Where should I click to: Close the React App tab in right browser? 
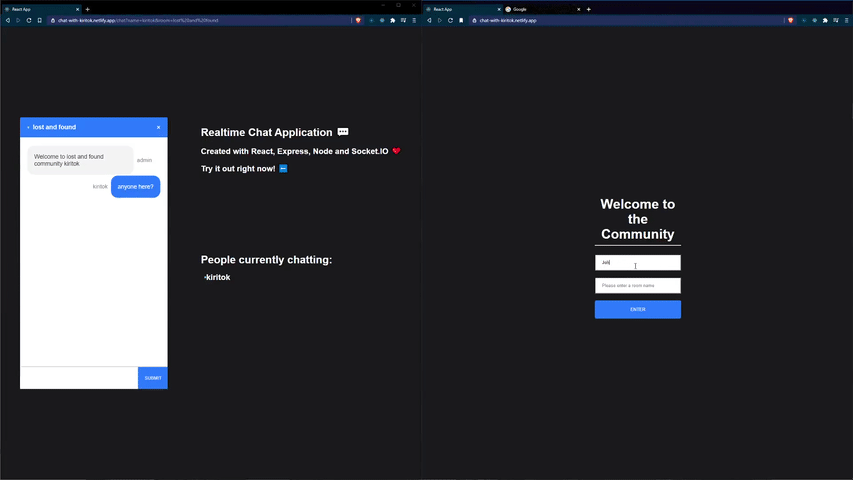tap(499, 9)
